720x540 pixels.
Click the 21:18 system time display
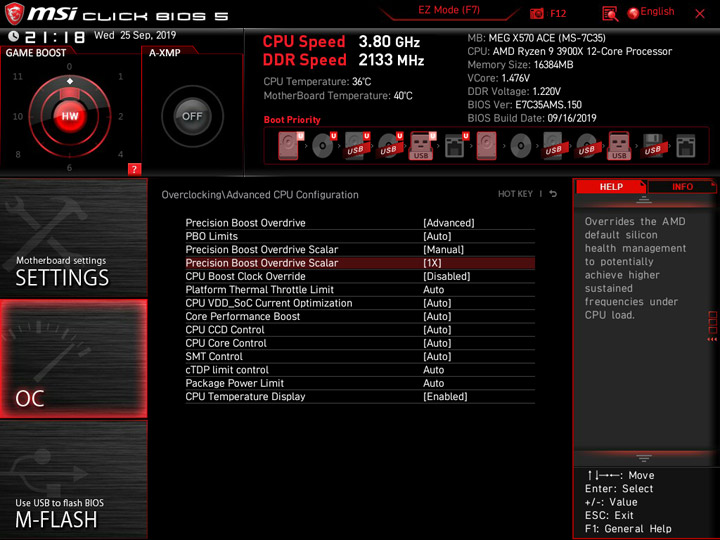pos(55,37)
